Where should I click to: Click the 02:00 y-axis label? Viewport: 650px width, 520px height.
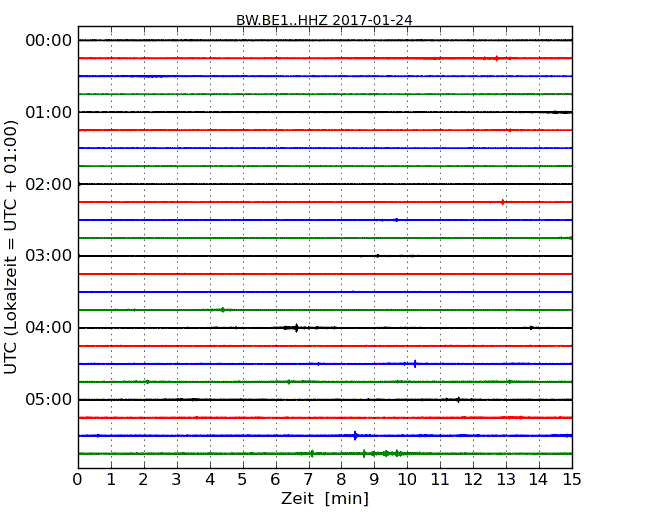[x=49, y=184]
